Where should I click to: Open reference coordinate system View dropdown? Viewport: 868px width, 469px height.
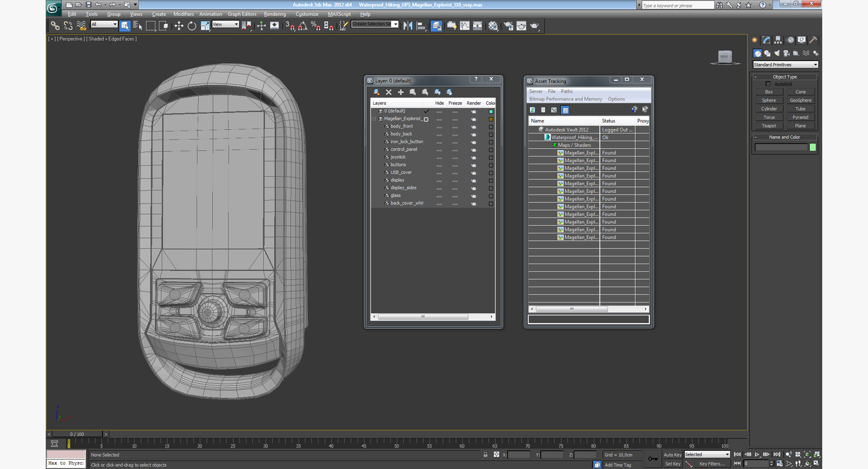pyautogui.click(x=225, y=25)
